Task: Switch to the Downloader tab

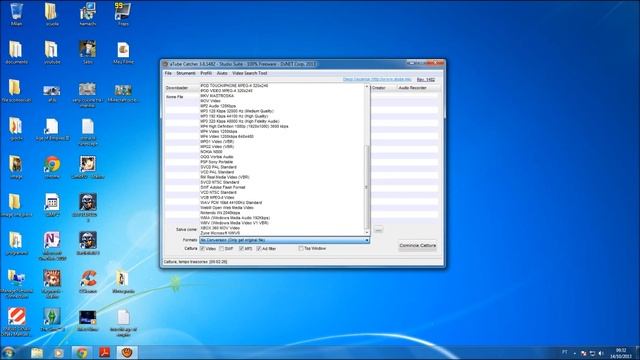Action: pos(177,88)
